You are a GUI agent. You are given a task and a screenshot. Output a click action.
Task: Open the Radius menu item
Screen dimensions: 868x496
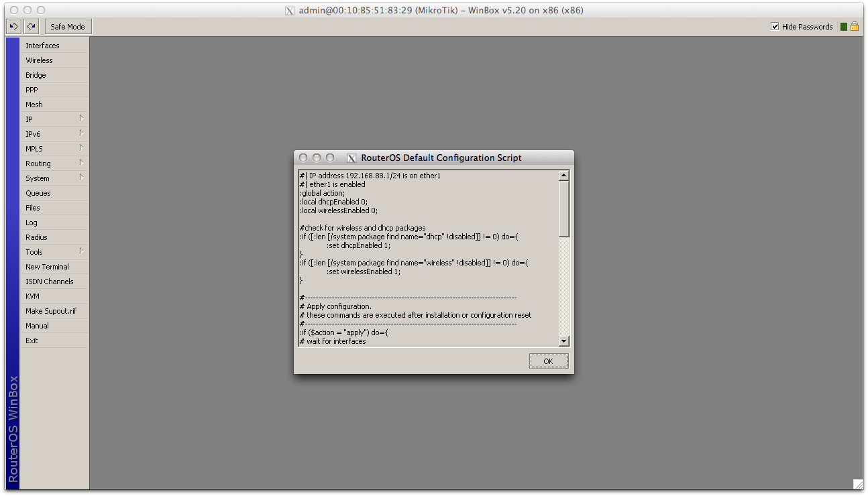pyautogui.click(x=54, y=237)
